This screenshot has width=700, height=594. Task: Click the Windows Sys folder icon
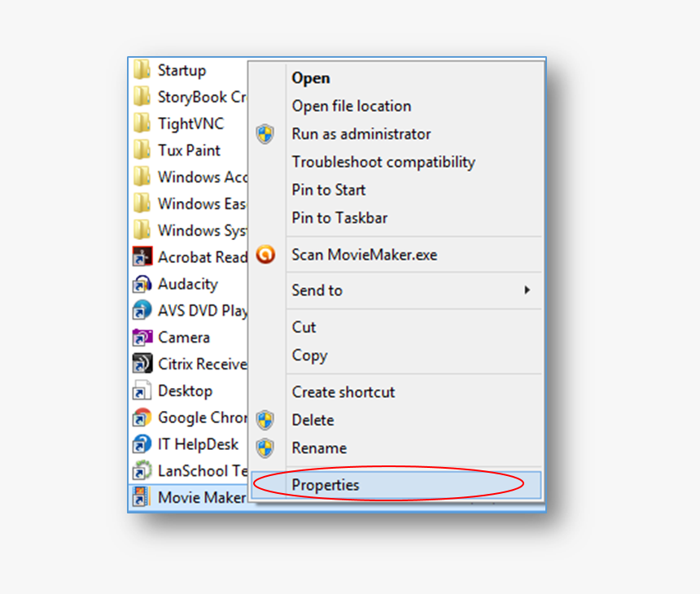[x=142, y=230]
